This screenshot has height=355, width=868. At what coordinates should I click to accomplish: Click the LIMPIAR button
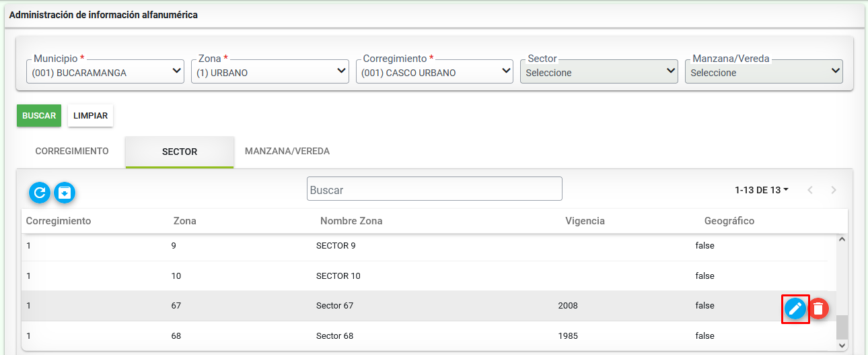[x=91, y=116]
